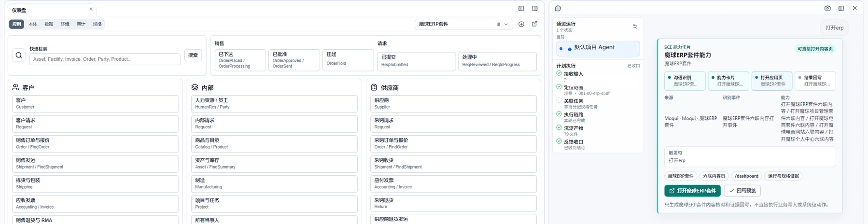
Task: Open 制造 Manufacturing card
Action: [x=274, y=184]
